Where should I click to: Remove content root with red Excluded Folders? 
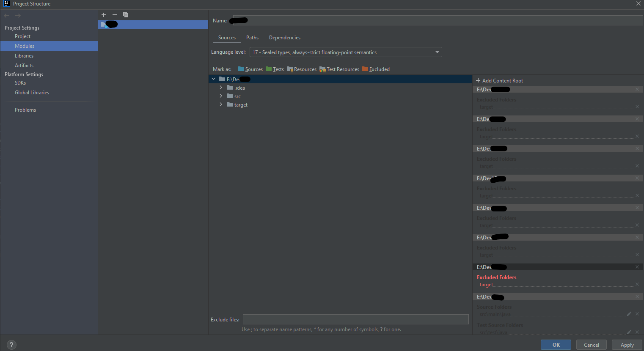click(637, 267)
